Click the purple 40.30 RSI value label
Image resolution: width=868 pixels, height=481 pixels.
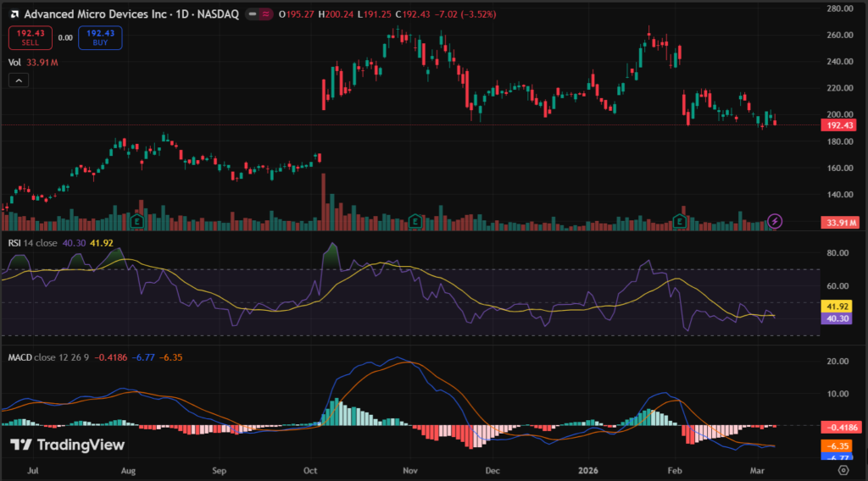(x=837, y=318)
